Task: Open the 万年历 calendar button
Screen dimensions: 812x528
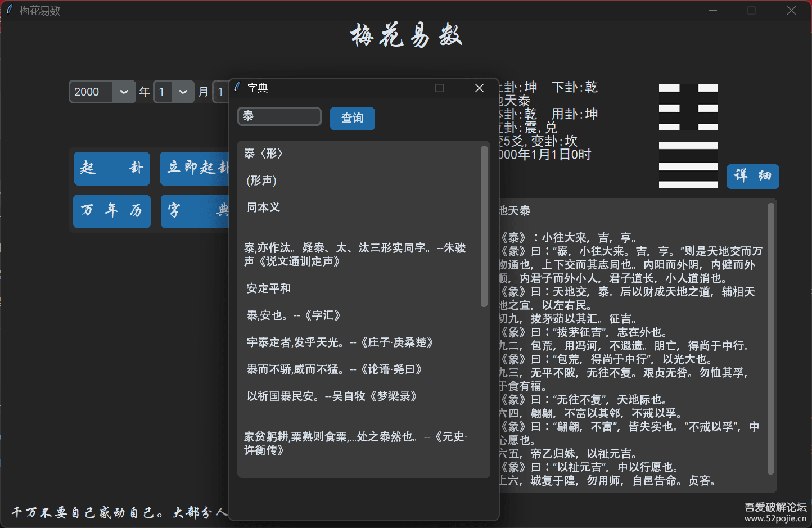Action: [x=112, y=211]
